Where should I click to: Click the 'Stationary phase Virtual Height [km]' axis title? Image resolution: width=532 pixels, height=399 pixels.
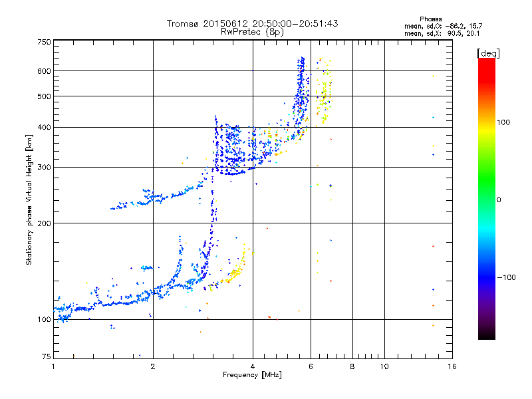pyautogui.click(x=29, y=199)
